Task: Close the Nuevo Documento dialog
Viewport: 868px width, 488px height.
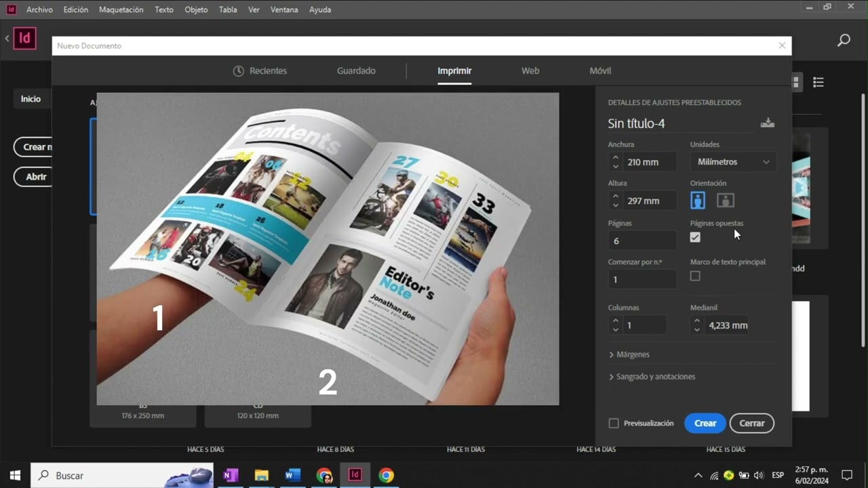Action: pyautogui.click(x=782, y=45)
